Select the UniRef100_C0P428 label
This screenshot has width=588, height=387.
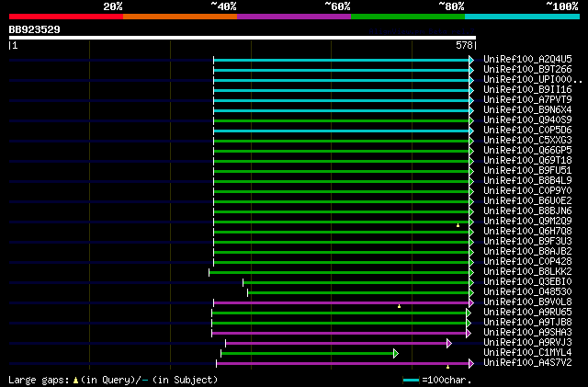(527, 262)
